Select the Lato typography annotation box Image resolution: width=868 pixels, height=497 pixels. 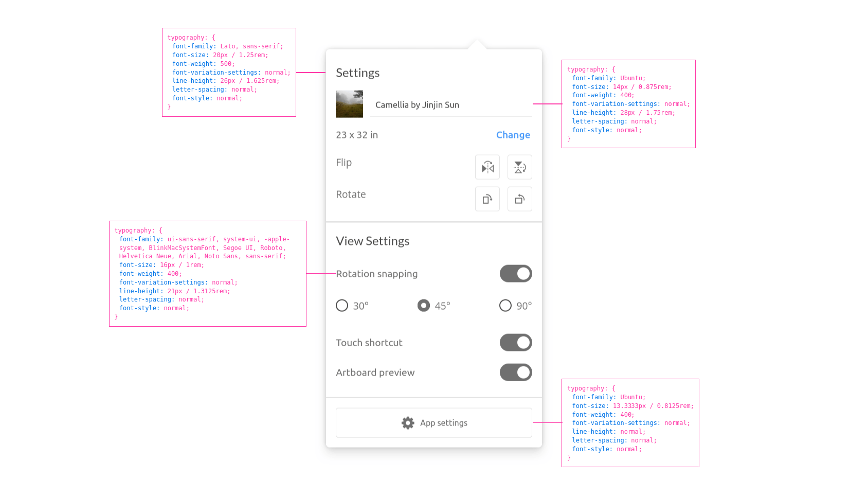click(229, 72)
